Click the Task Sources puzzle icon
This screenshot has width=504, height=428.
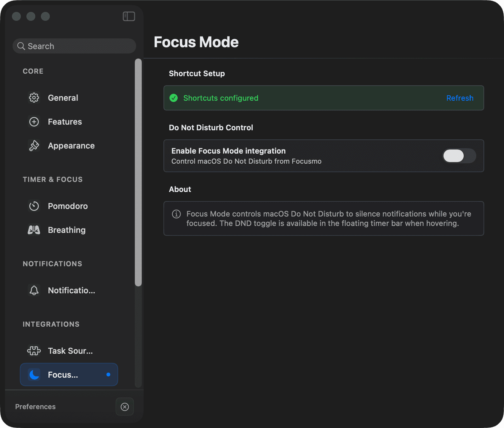pyautogui.click(x=34, y=351)
